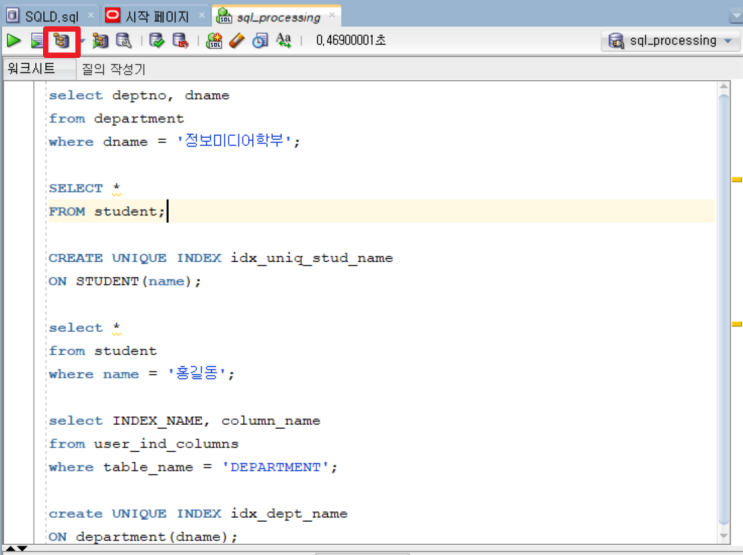Click the 'ON STUDENT(name);' line
Image resolution: width=743 pixels, height=555 pixels.
click(x=125, y=281)
